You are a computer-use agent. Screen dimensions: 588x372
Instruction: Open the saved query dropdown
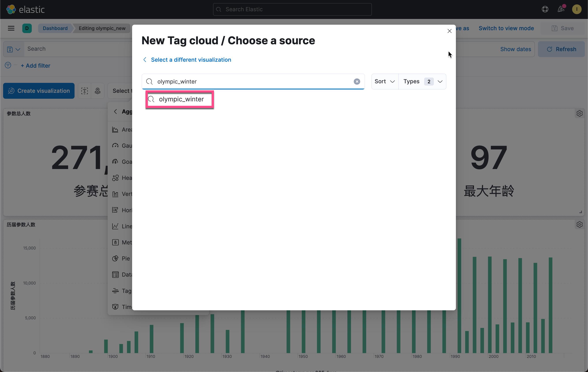click(x=14, y=49)
